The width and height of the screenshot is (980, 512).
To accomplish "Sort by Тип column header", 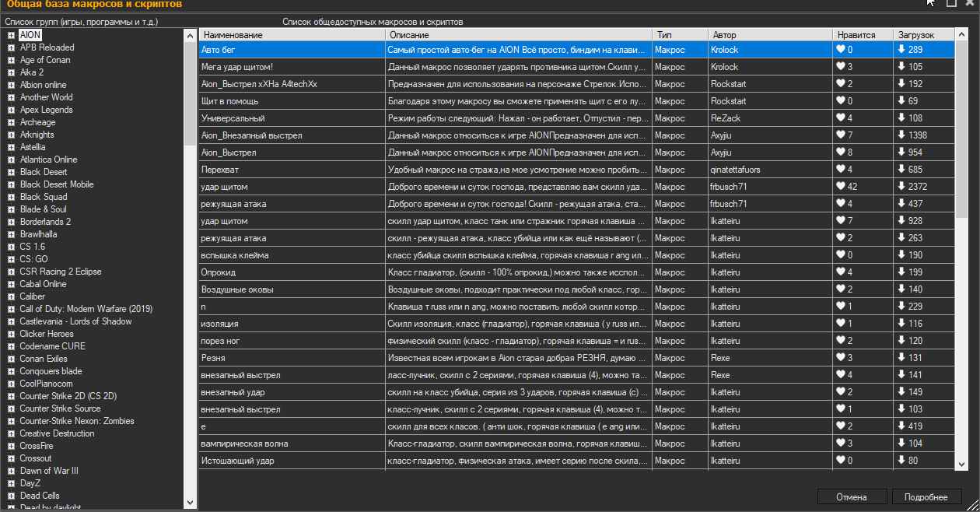I will (x=680, y=35).
